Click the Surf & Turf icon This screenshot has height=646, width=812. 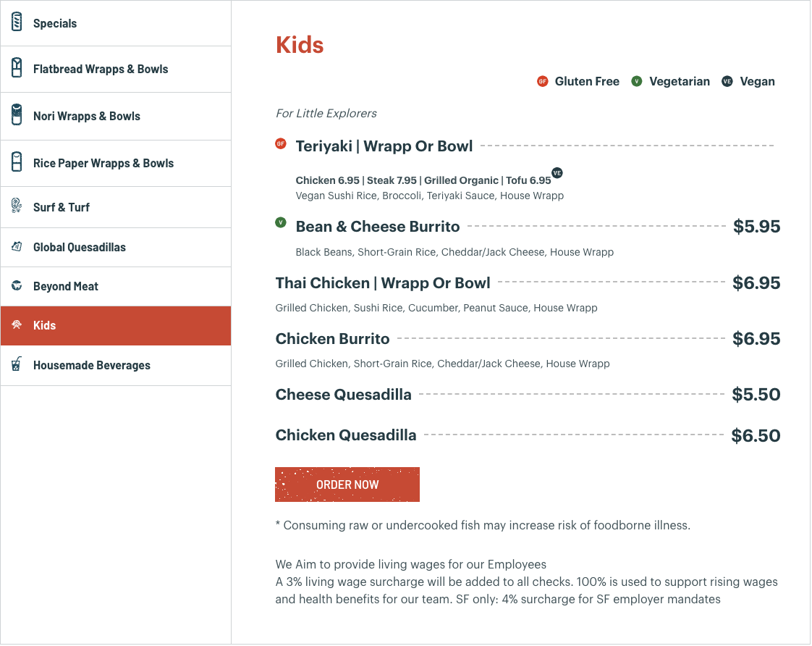[x=17, y=206]
